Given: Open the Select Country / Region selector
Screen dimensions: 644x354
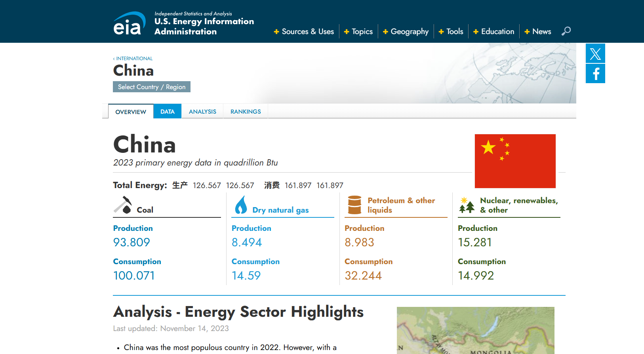Looking at the screenshot, I should pos(152,87).
